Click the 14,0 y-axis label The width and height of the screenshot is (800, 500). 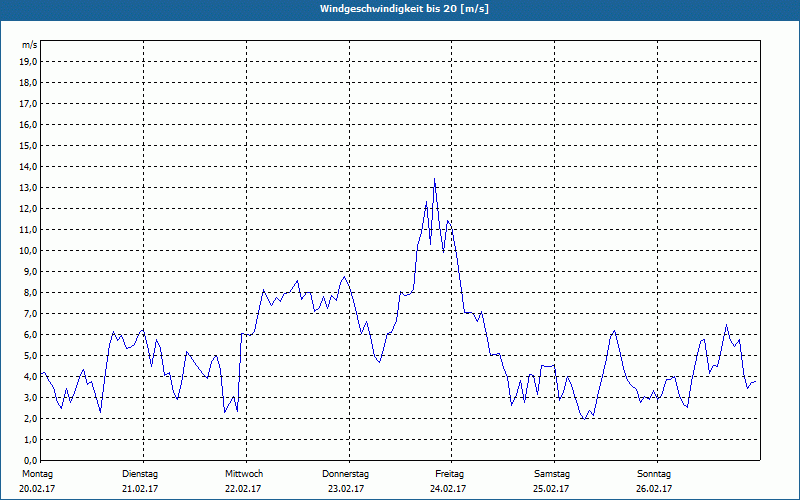coord(28,166)
